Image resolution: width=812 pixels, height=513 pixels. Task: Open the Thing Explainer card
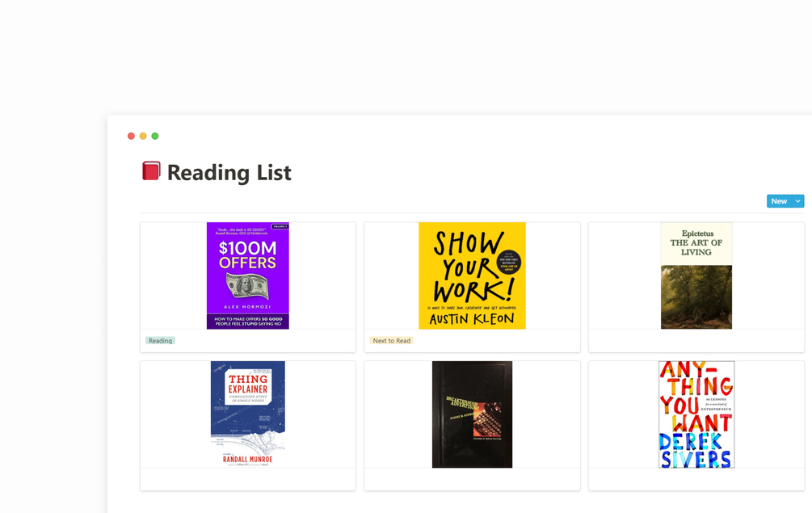tap(247, 425)
